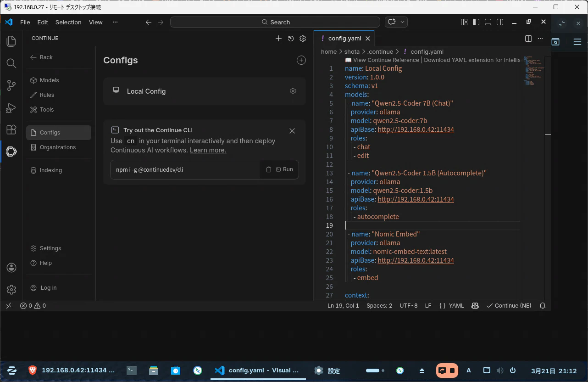Select the Continue extension icon in activity bar
588x382 pixels.
[x=11, y=152]
